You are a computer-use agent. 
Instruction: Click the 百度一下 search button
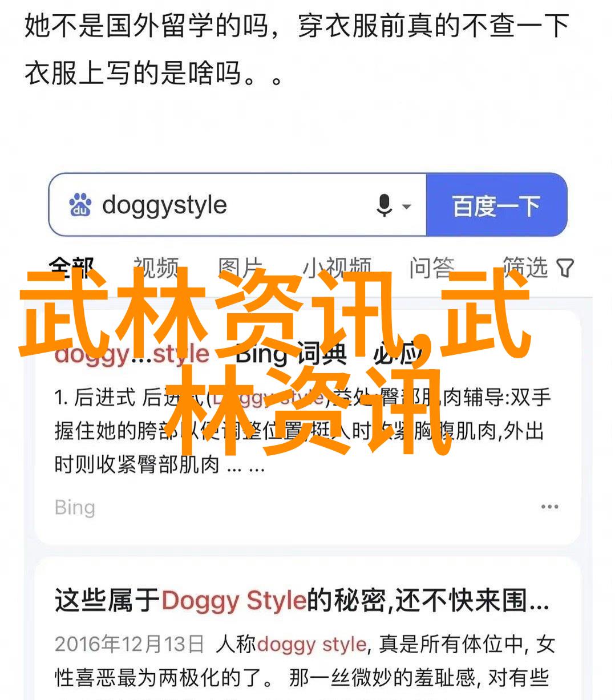tap(496, 205)
